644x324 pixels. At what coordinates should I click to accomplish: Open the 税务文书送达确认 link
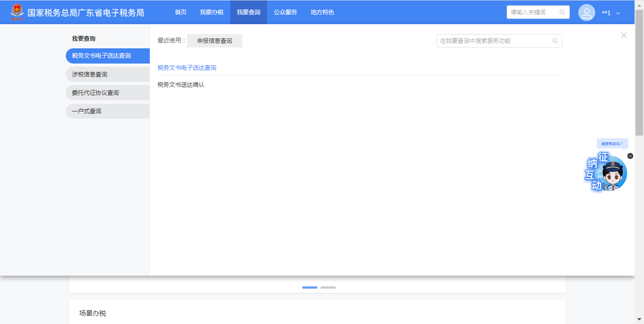coord(181,85)
